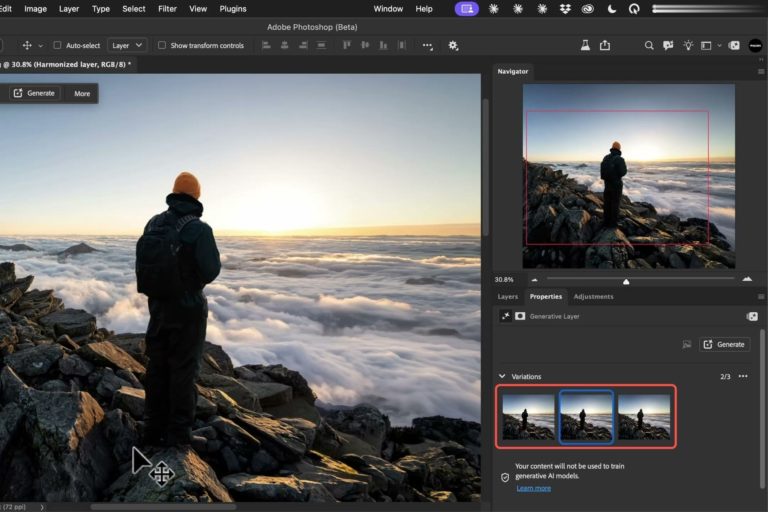This screenshot has width=768, height=512.
Task: Click the align bottom edges icon
Action: pos(383,46)
